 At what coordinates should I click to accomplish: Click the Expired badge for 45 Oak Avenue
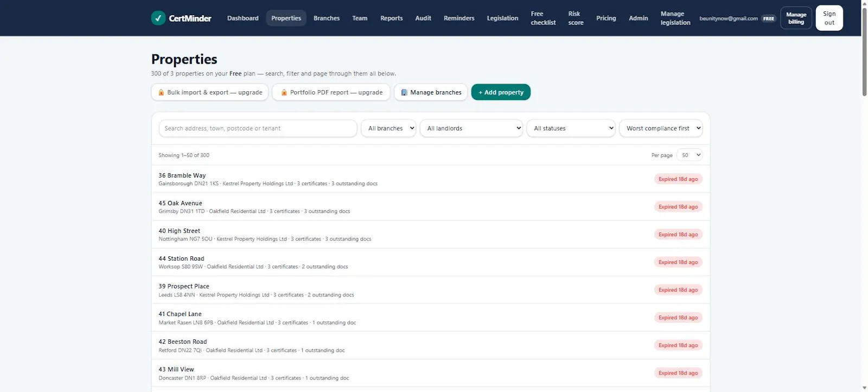tap(678, 207)
